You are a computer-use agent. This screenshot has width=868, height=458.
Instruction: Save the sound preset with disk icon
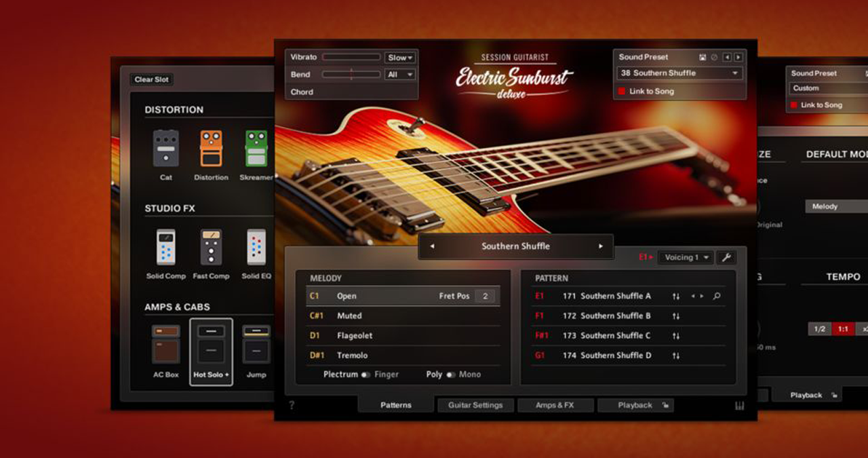pos(703,58)
